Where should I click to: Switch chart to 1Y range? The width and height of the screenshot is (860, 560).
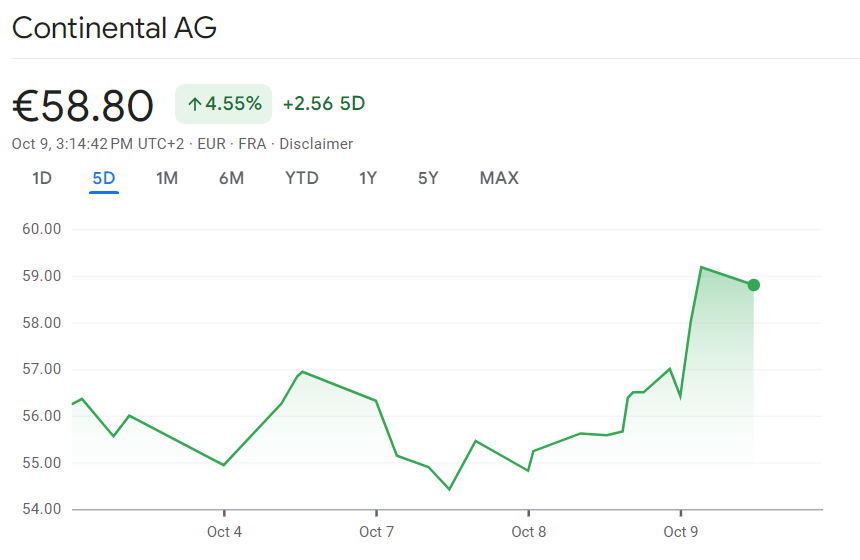click(368, 178)
